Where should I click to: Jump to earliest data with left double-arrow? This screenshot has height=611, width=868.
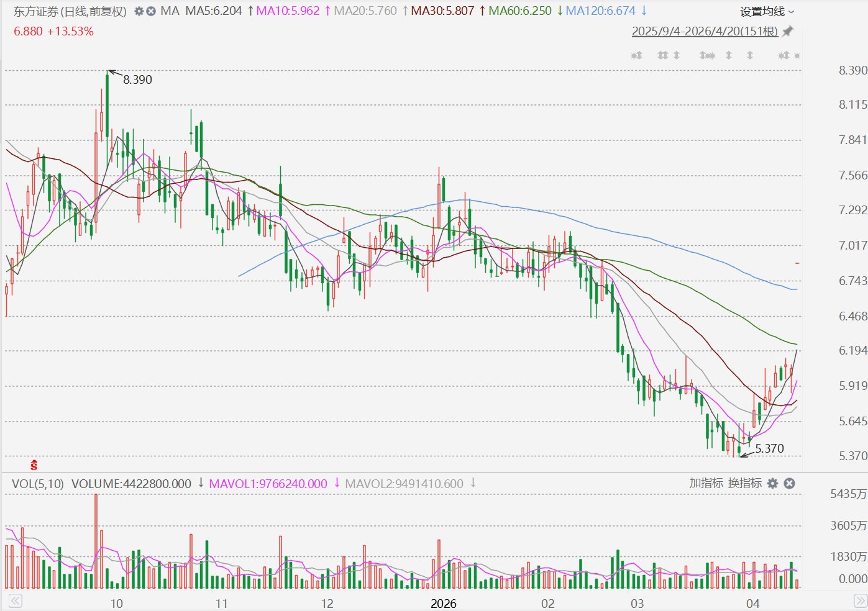(x=15, y=601)
